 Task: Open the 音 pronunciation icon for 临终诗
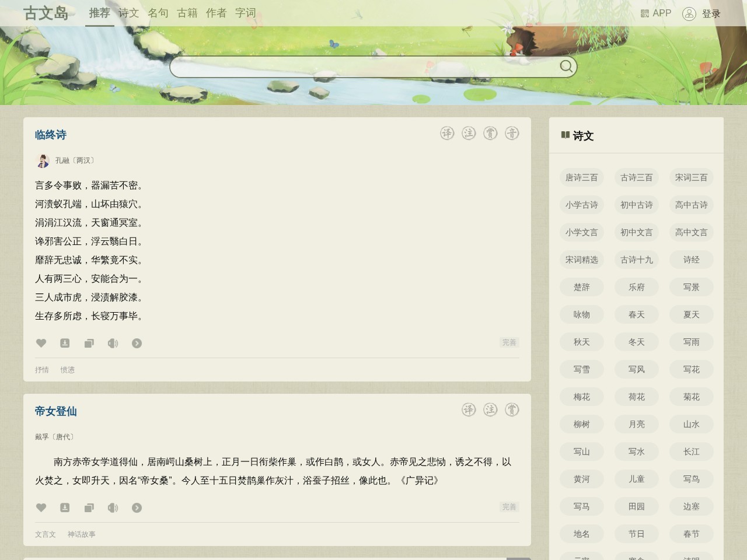(x=512, y=133)
